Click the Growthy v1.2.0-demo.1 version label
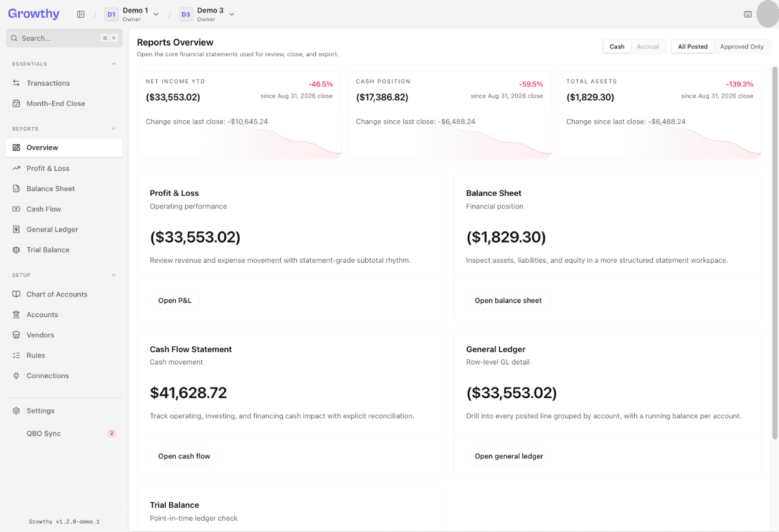 coord(65,522)
